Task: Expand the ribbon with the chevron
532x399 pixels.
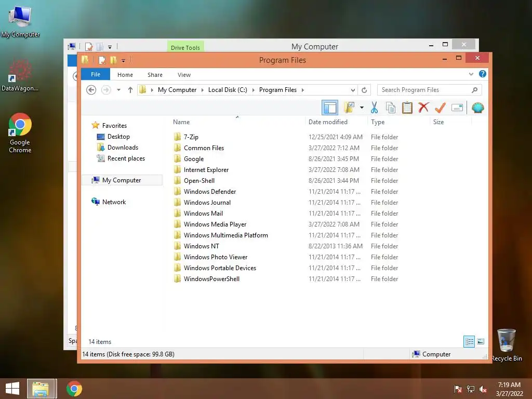Action: point(471,74)
